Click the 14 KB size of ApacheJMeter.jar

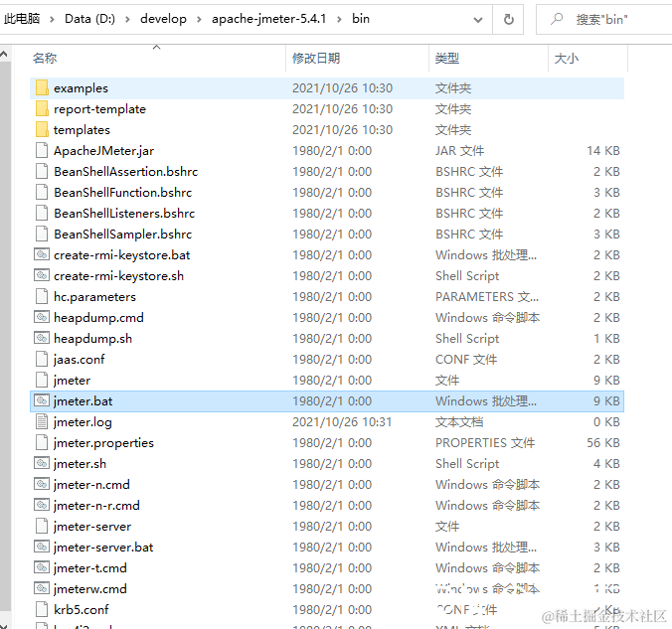point(603,151)
